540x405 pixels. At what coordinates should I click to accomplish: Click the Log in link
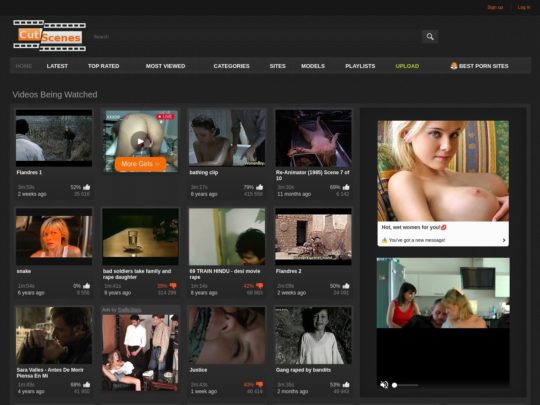[524, 7]
